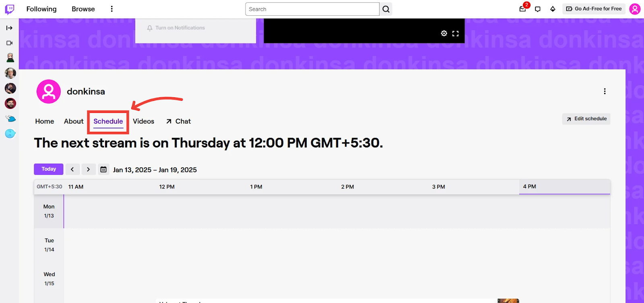The image size is (644, 303).
Task: Select the Mon 1/13 day row label
Action: (x=49, y=211)
